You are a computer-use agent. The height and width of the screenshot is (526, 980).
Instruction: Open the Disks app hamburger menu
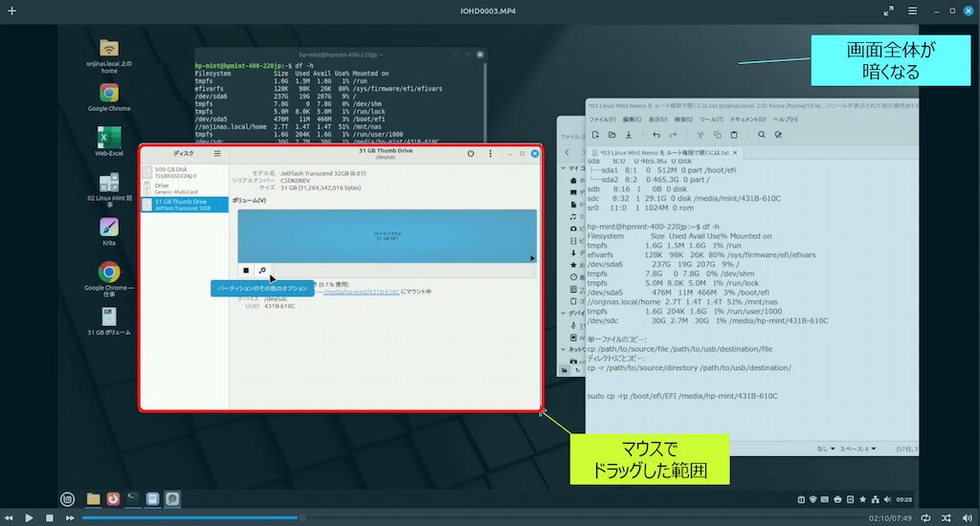click(x=217, y=153)
